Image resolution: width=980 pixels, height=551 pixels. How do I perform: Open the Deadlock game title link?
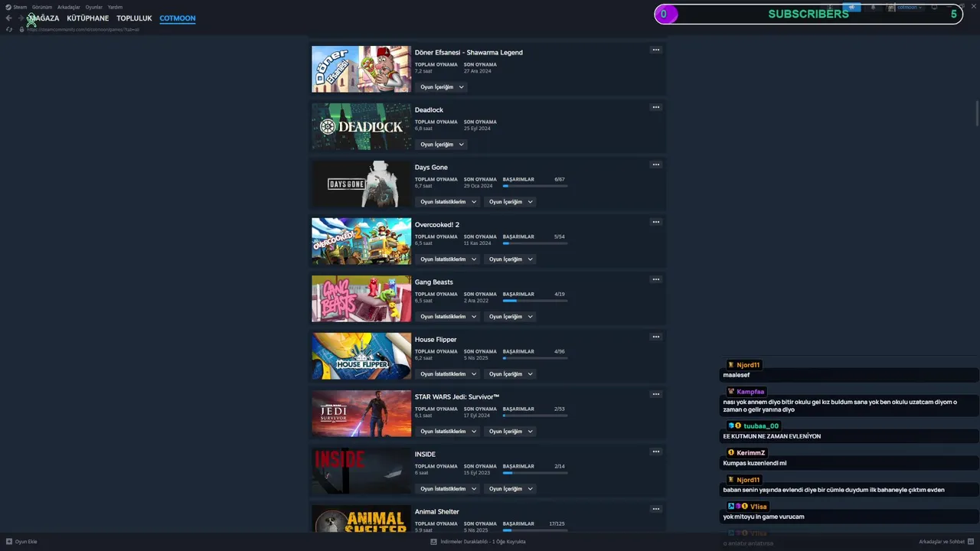pyautogui.click(x=429, y=110)
